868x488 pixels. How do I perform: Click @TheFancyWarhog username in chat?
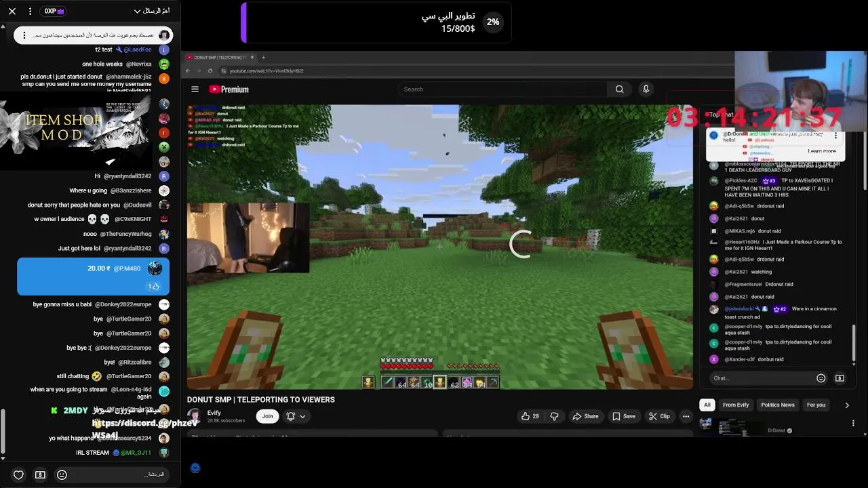(x=126, y=234)
